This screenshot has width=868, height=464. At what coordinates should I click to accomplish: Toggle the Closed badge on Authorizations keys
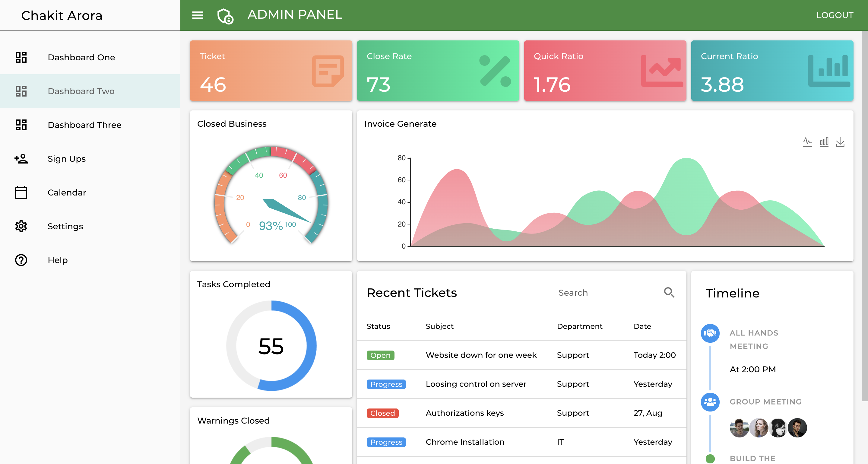(382, 413)
